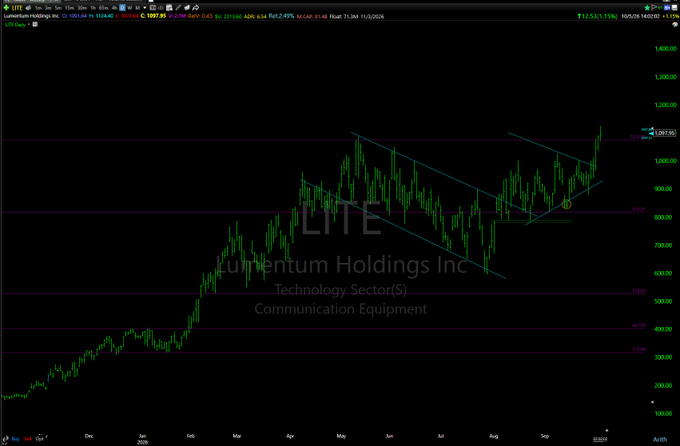This screenshot has height=446, width=680.
Task: Click the save chart icon in the toolbar
Action: (x=169, y=8)
